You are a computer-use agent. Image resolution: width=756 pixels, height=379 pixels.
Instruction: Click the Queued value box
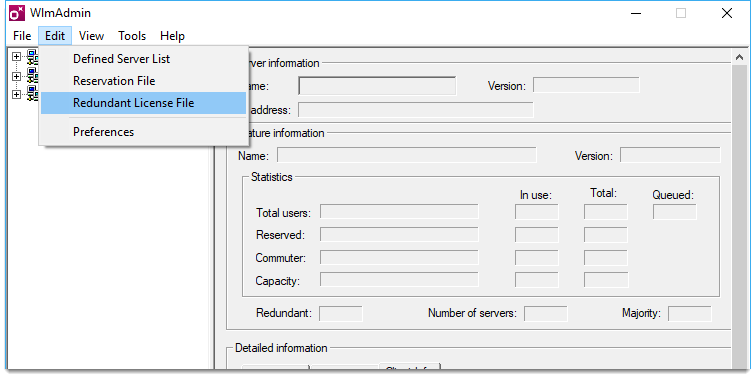coord(675,212)
